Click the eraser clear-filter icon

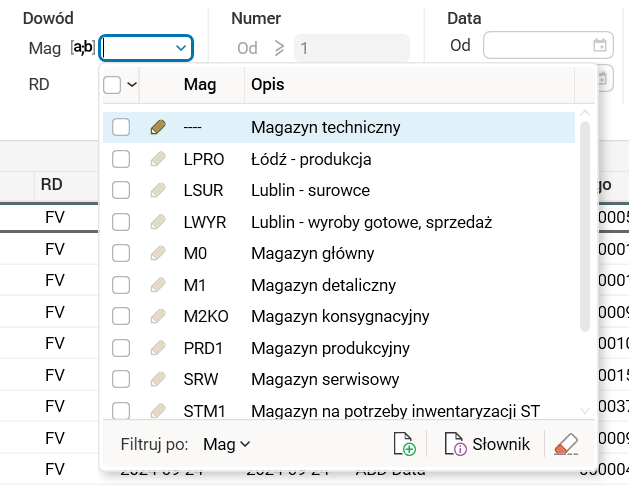point(565,444)
